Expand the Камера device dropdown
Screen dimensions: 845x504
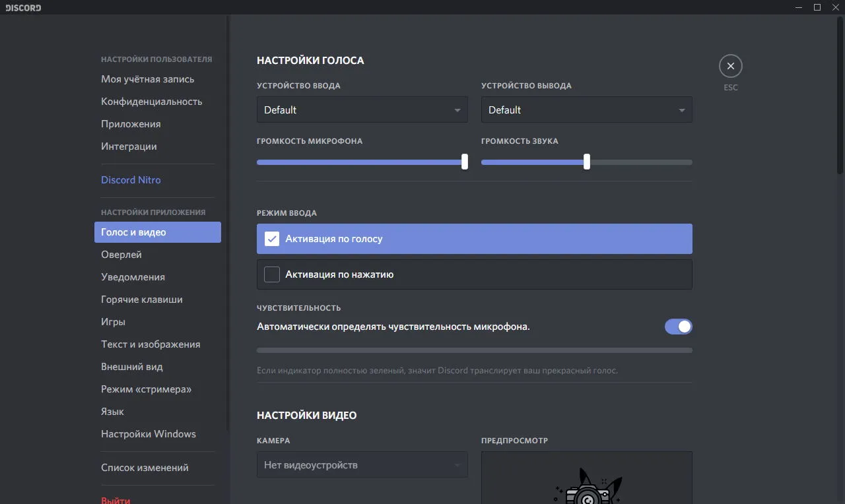tap(362, 464)
